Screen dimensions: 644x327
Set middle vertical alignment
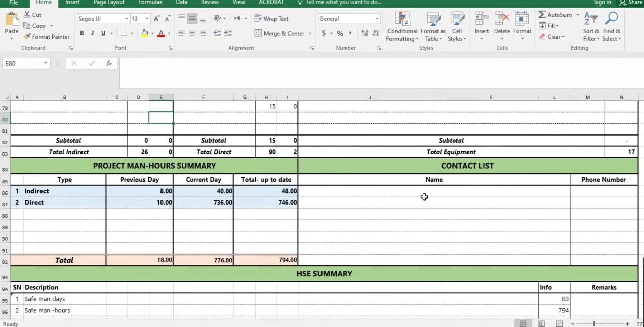192,19
